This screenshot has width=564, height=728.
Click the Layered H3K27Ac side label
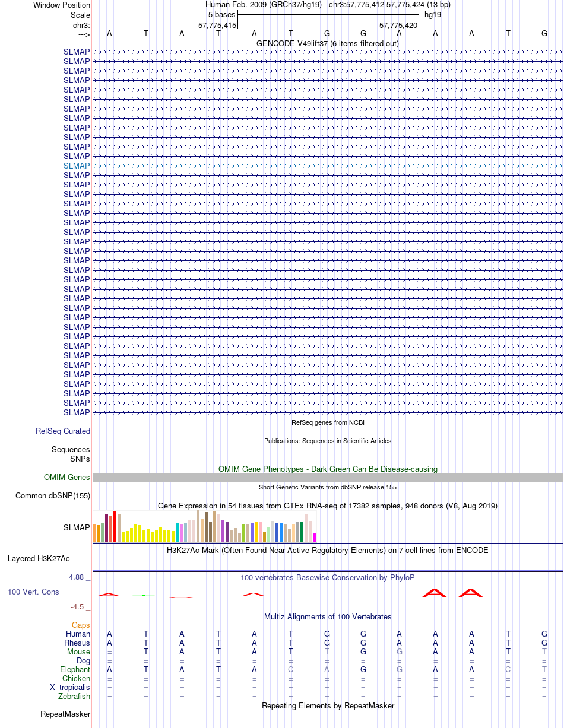(39, 558)
